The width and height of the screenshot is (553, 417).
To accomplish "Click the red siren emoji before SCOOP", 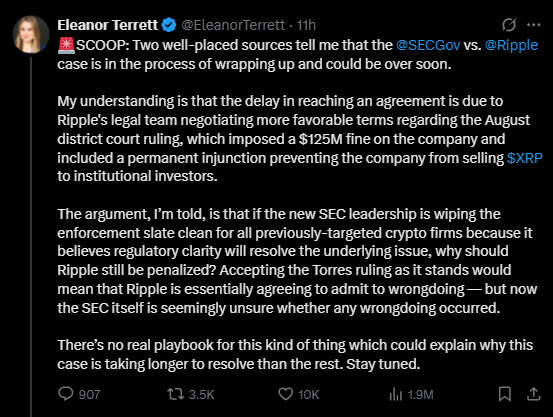I will pos(66,46).
